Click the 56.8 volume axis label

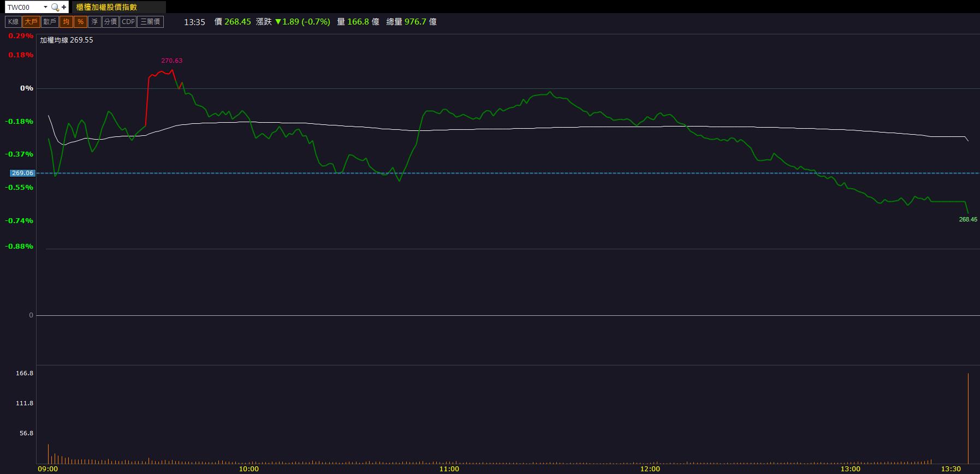point(27,434)
